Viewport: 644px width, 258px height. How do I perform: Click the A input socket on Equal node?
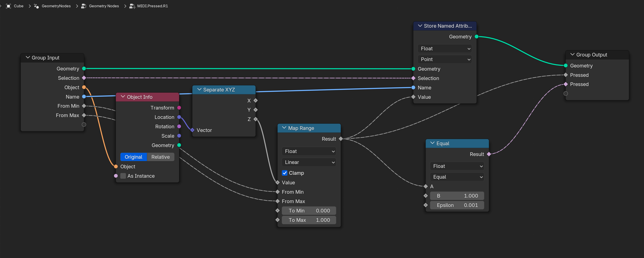[x=426, y=186]
